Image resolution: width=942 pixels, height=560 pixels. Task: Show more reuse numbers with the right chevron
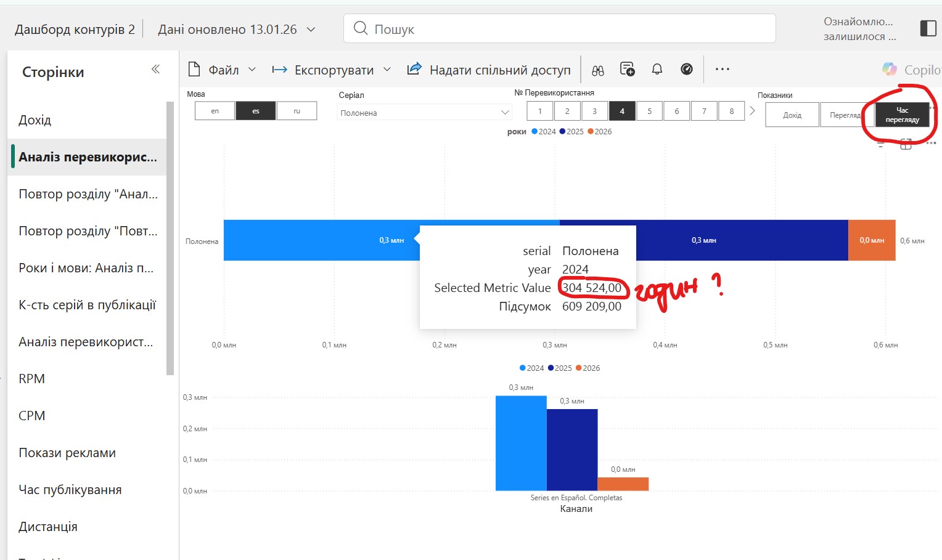(x=752, y=111)
